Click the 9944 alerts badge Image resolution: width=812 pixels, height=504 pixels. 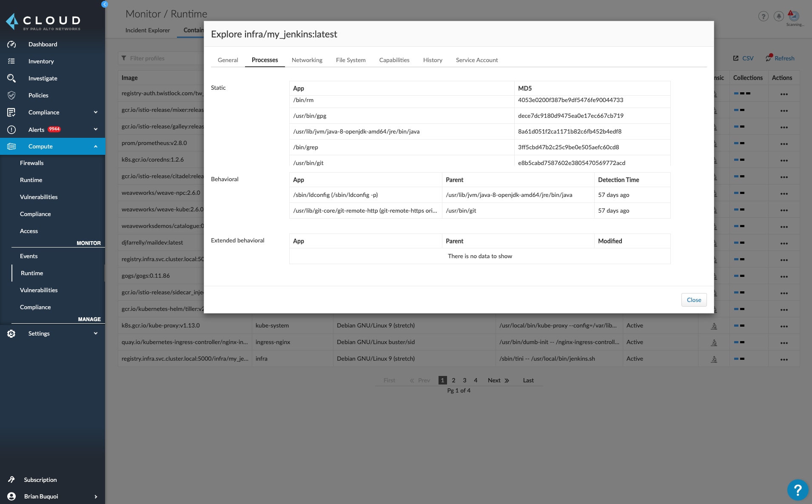tap(54, 129)
